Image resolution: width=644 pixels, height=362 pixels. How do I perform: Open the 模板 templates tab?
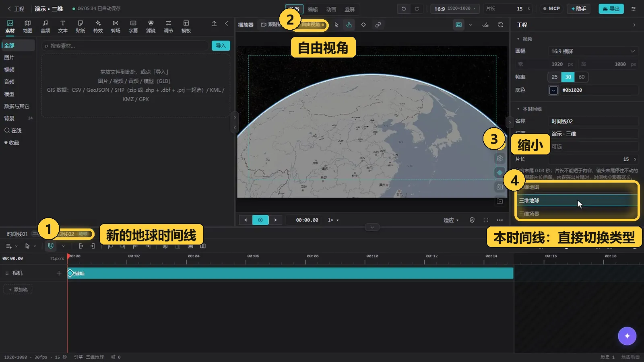pyautogui.click(x=186, y=27)
